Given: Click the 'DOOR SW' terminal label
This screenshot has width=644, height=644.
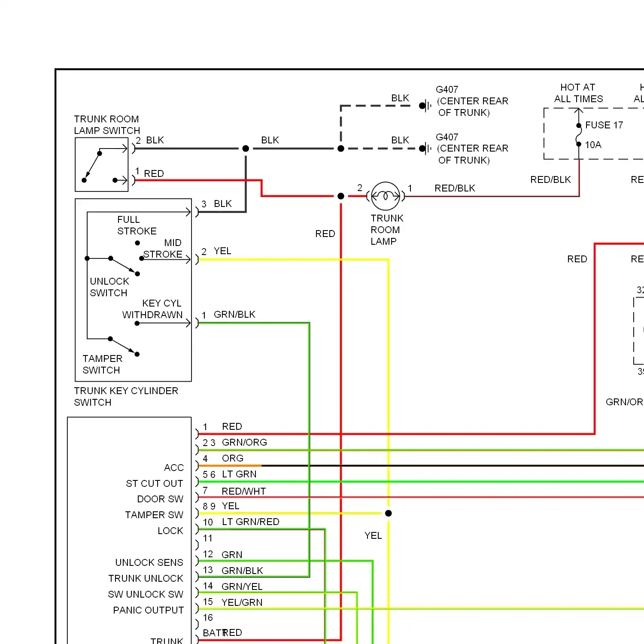Looking at the screenshot, I should [160, 499].
